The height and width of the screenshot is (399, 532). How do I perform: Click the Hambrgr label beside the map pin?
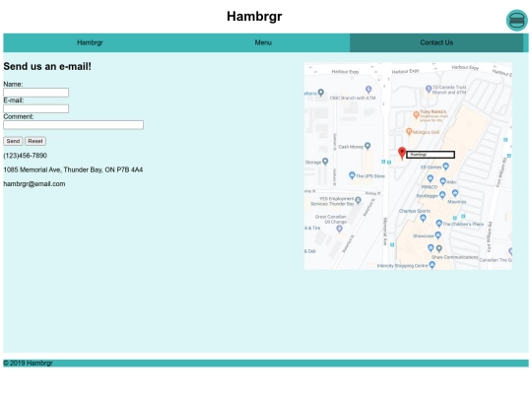tap(431, 155)
